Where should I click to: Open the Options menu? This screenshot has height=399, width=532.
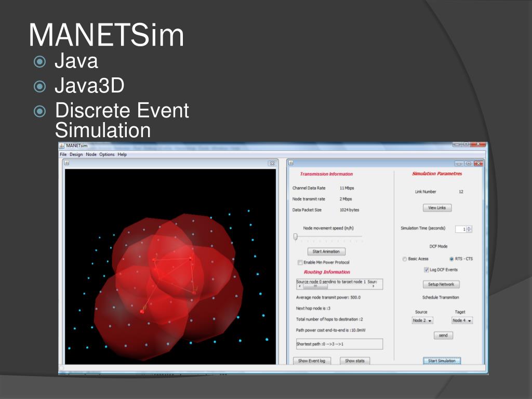pos(107,154)
